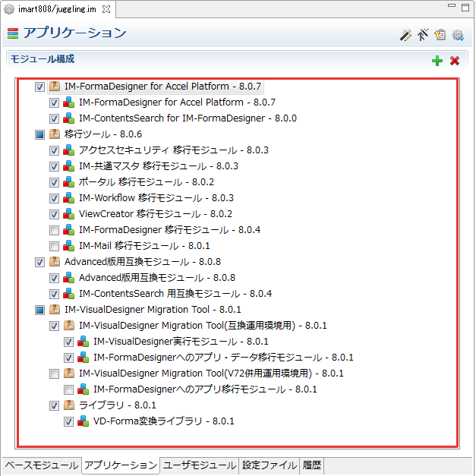Select IM-ContentsSearch 用互換モジュール - 8.0.4 row
Screen dimensions: 476x476
[x=175, y=294]
